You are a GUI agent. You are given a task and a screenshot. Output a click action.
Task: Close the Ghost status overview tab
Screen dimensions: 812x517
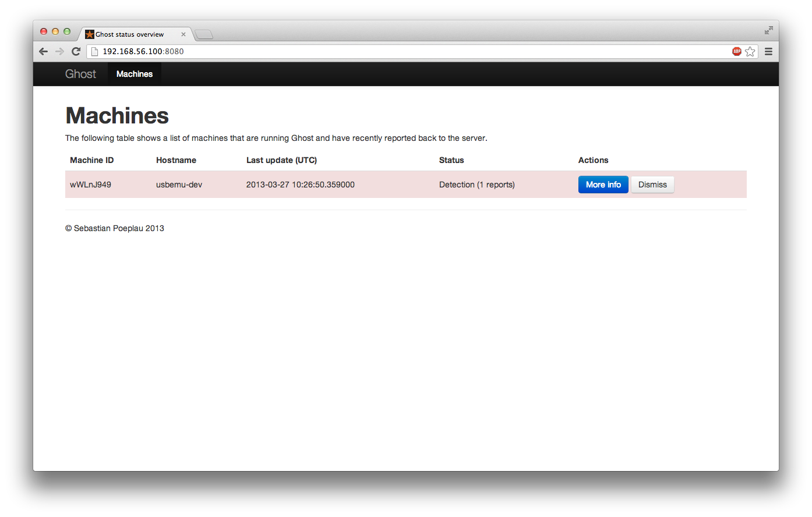pos(183,34)
